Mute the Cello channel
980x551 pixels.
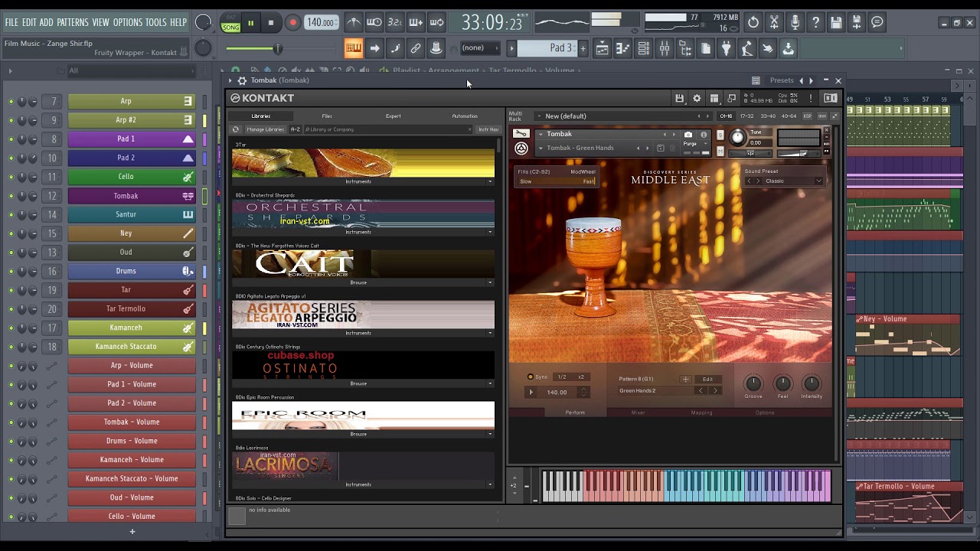tap(11, 177)
